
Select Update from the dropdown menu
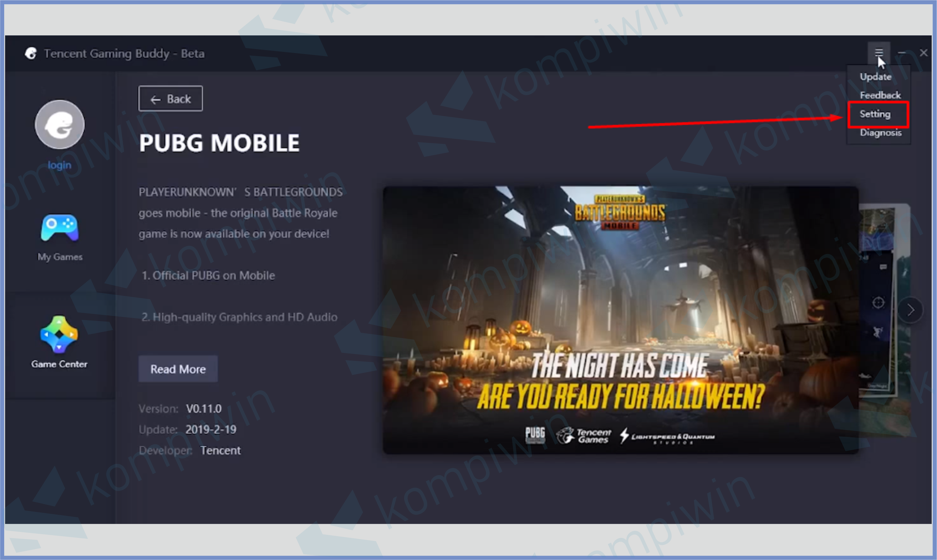point(876,77)
